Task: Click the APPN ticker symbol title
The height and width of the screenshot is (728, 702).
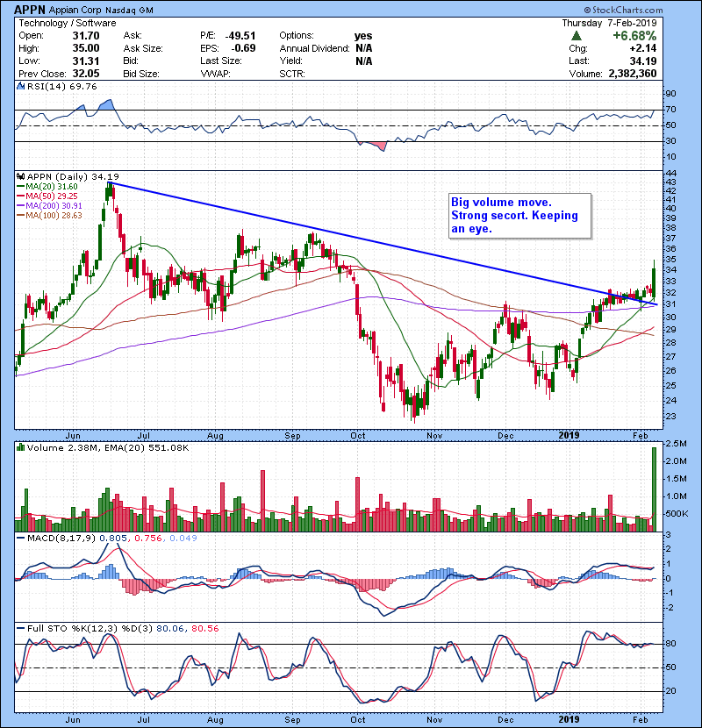Action: tap(29, 10)
